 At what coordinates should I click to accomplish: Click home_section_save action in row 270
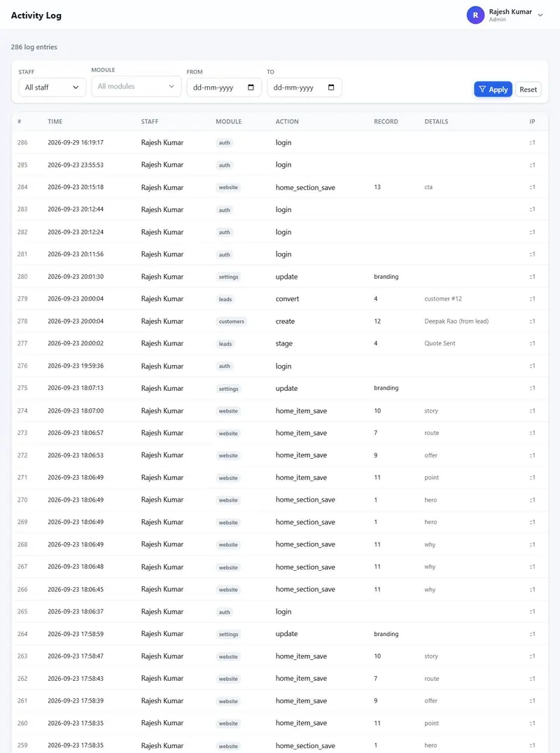point(305,500)
